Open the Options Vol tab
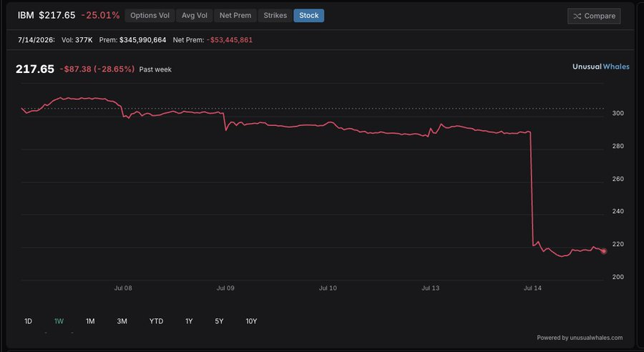The height and width of the screenshot is (352, 644). tap(150, 16)
